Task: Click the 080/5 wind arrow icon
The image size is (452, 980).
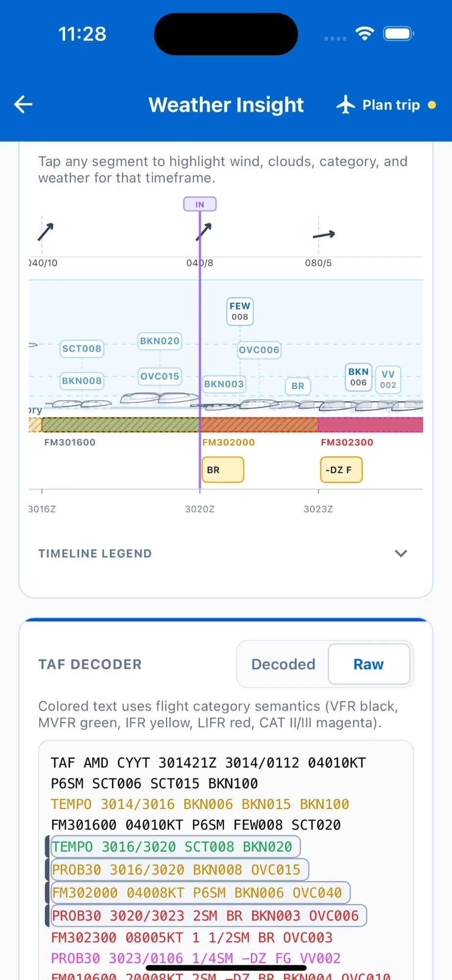Action: tap(324, 235)
